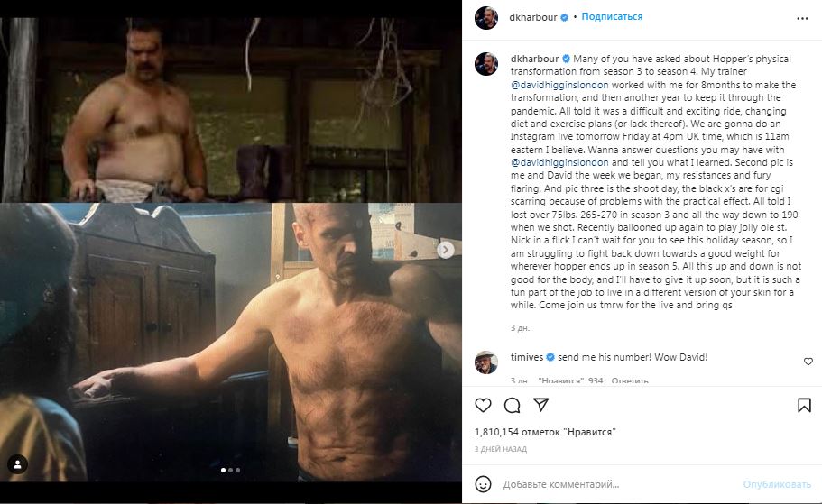Open comments via the speech bubble icon

[x=512, y=405]
